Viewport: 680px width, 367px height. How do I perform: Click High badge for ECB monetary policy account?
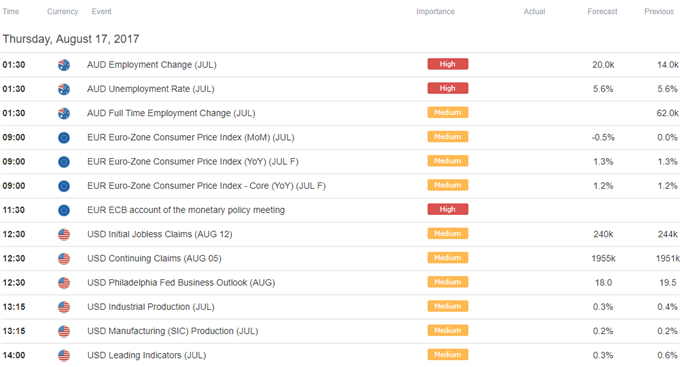pos(448,210)
